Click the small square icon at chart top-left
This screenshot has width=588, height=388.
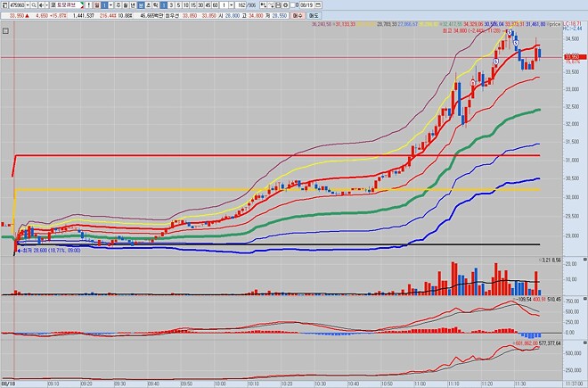coord(5,31)
